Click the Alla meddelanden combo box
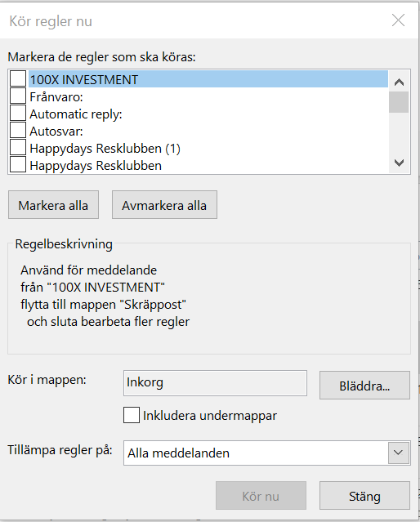This screenshot has height=522, width=420. [266, 453]
